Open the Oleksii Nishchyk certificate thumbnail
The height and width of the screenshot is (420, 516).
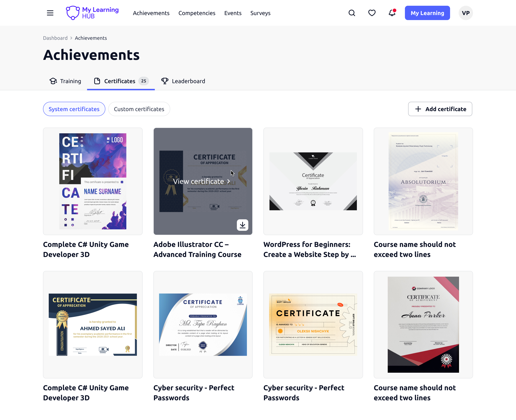click(313, 324)
